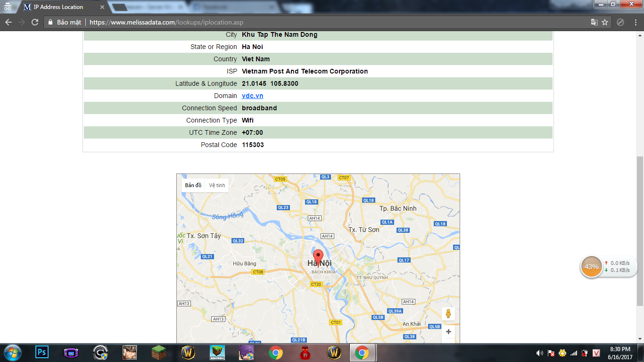Click the page vertical scrollbar thumb

tap(640, 230)
